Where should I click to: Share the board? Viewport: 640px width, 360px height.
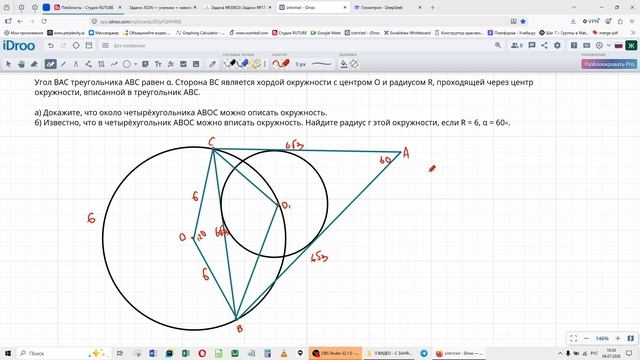pyautogui.click(x=544, y=45)
